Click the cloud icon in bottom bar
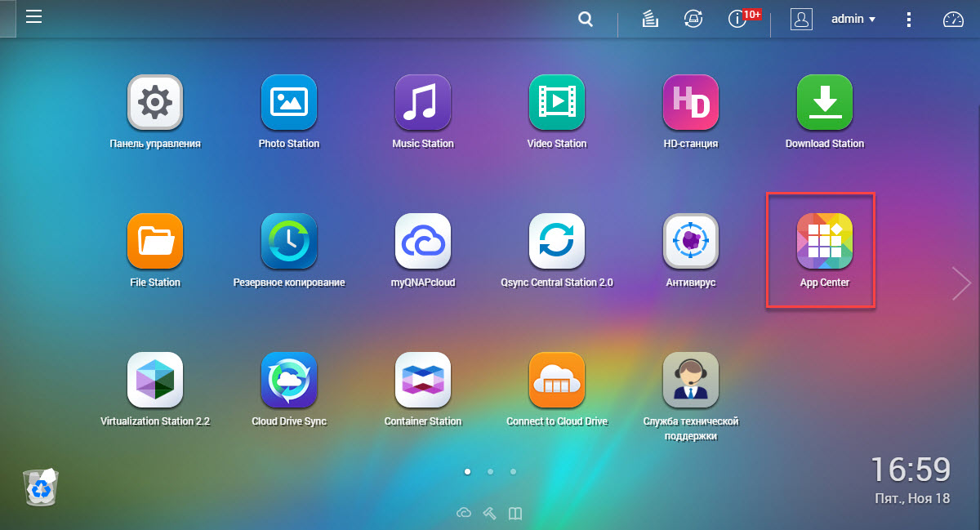This screenshot has width=980, height=530. 464,513
